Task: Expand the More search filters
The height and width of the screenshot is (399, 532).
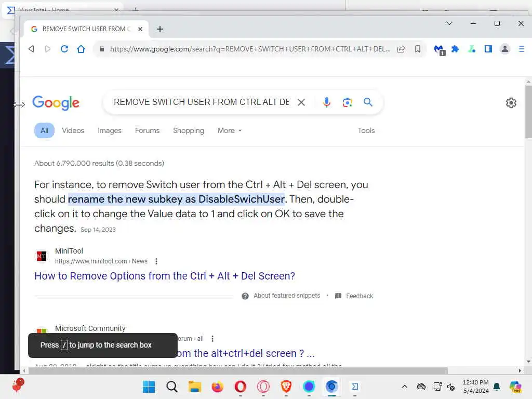Action: click(230, 130)
